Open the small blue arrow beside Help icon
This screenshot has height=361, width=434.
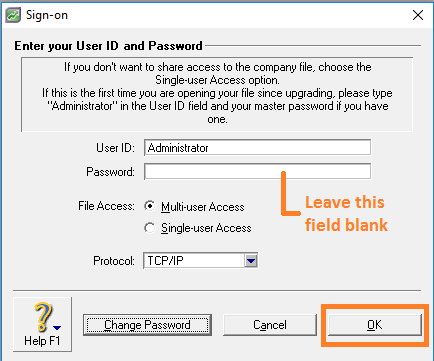point(57,328)
